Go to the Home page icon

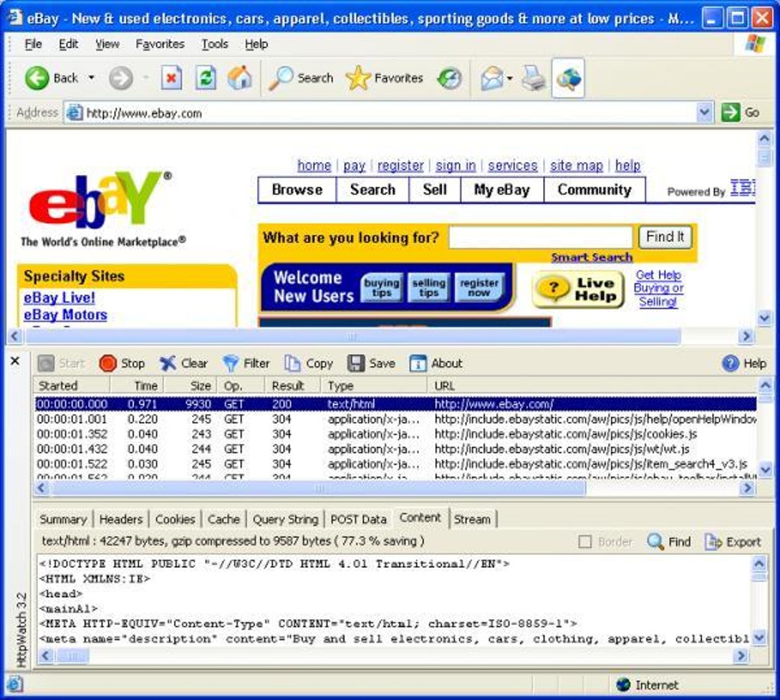240,78
